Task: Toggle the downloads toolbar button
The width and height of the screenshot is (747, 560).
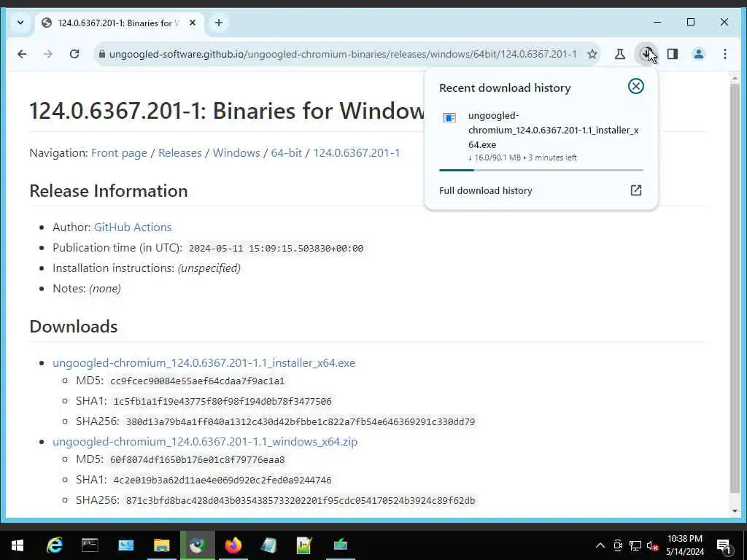Action: pyautogui.click(x=646, y=54)
